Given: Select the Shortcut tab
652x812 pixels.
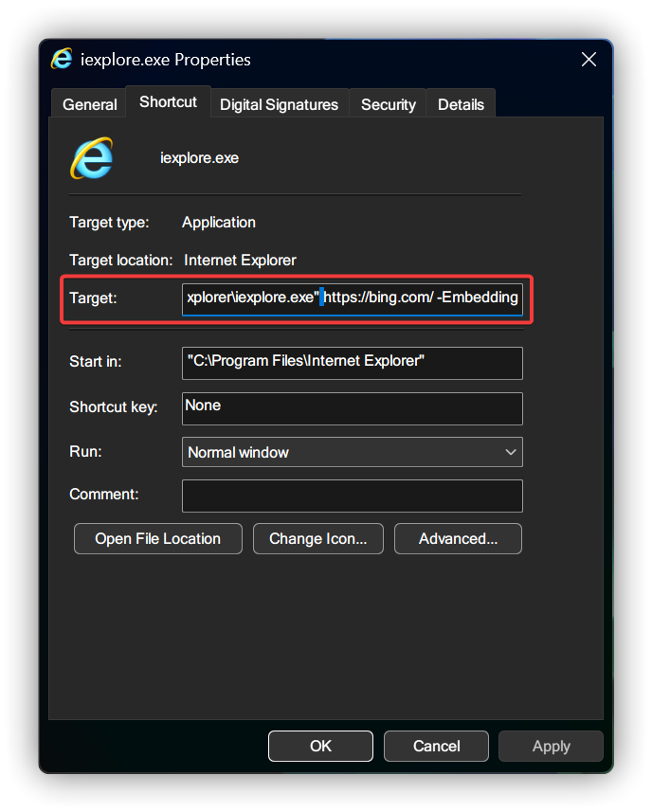Looking at the screenshot, I should pyautogui.click(x=169, y=101).
